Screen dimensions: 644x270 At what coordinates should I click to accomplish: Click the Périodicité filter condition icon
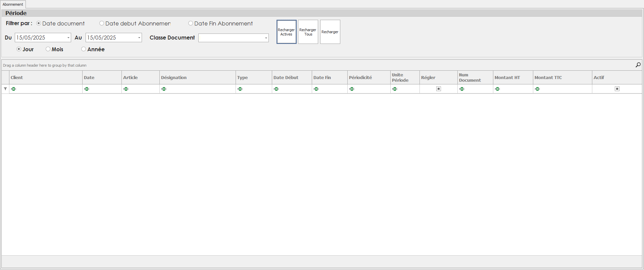click(352, 89)
